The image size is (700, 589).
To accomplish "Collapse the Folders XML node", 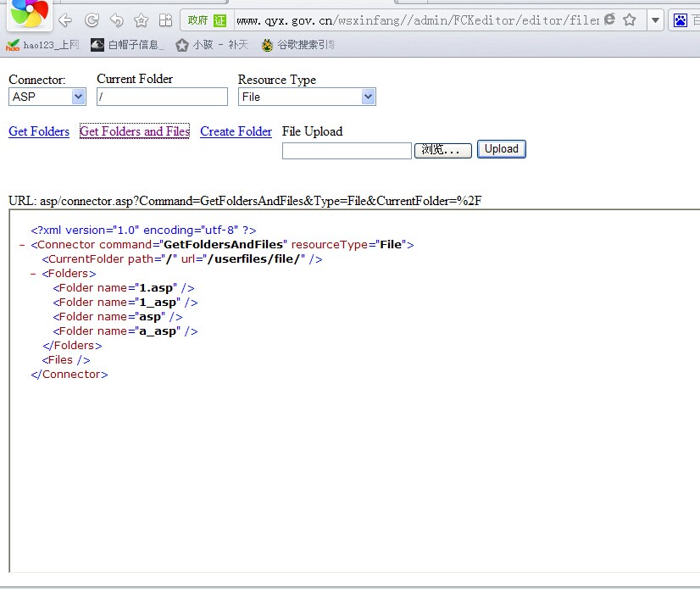I will click(33, 273).
